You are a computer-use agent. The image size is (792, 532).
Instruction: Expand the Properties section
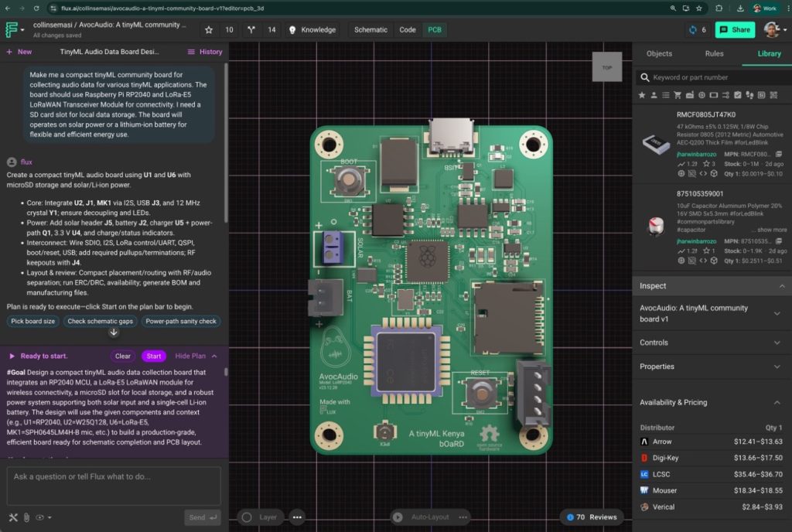777,367
